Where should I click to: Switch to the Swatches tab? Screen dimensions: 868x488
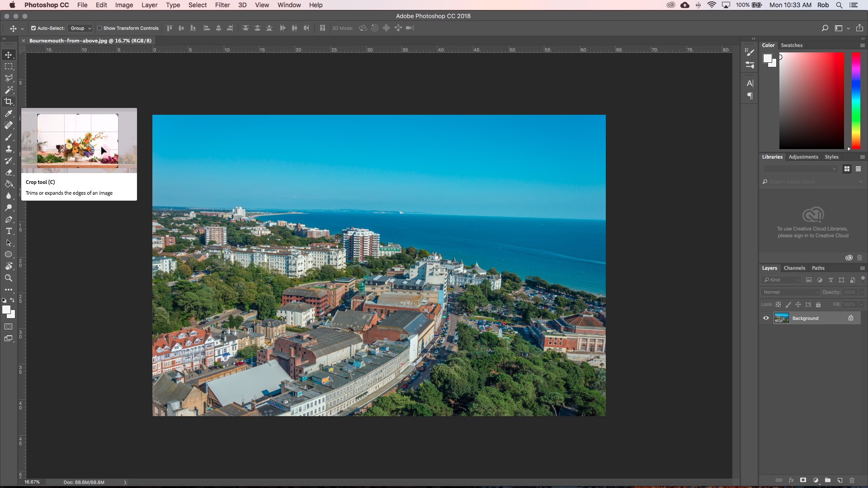792,45
